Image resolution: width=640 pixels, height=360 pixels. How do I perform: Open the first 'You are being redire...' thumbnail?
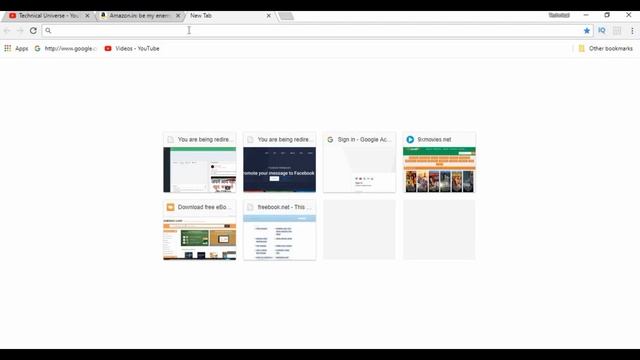[200, 162]
